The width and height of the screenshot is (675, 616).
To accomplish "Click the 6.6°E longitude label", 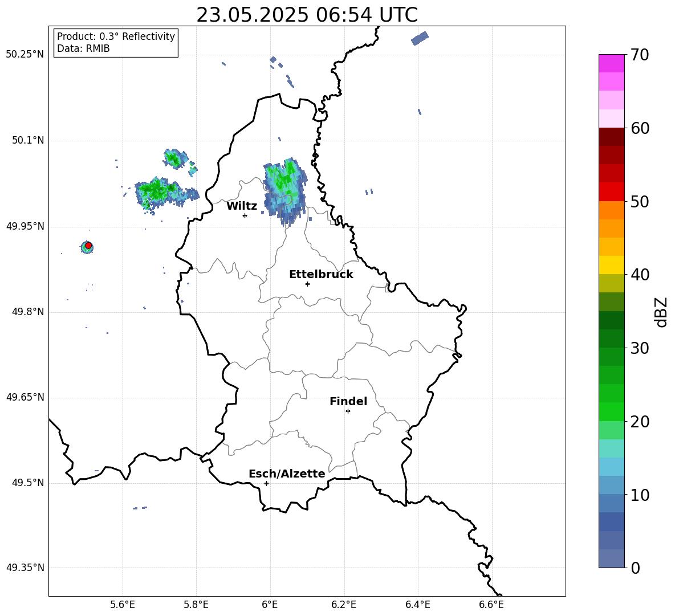I will (x=491, y=605).
